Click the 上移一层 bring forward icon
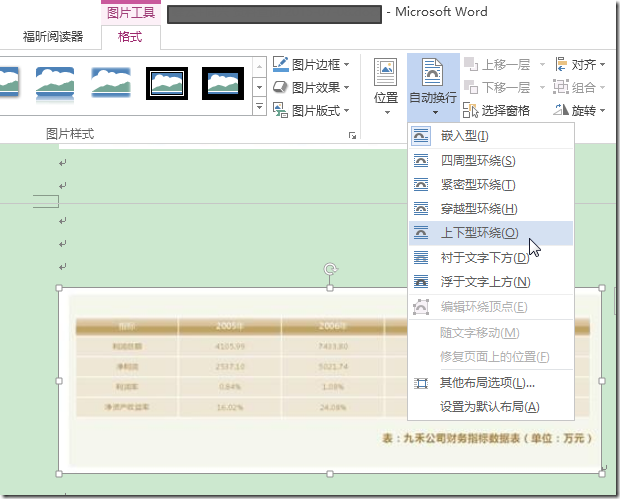The width and height of the screenshot is (620, 499). (x=471, y=64)
